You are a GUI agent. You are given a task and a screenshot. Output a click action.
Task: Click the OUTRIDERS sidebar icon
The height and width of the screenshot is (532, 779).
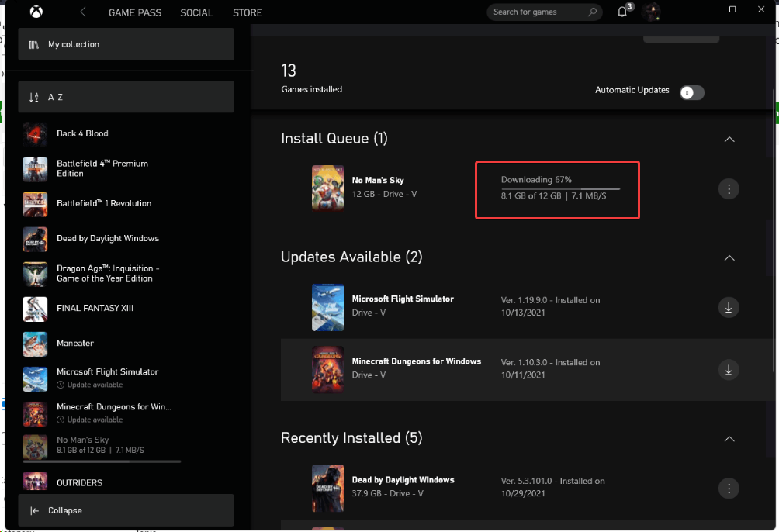(x=35, y=481)
